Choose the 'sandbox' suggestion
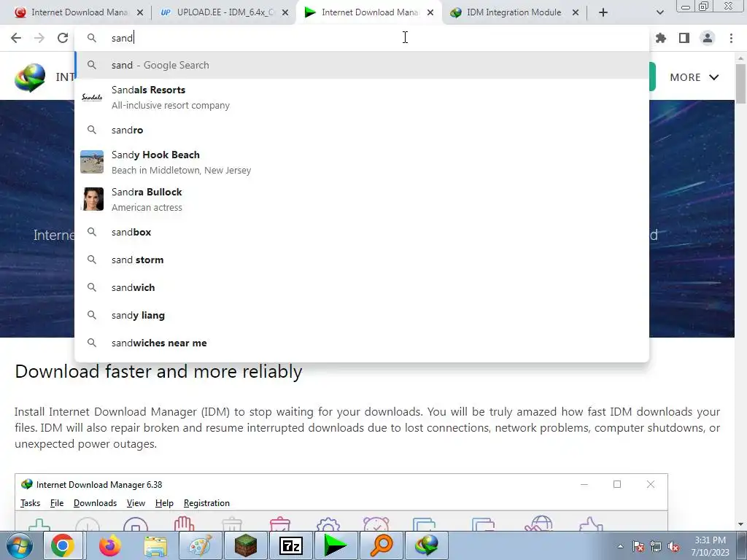 point(362,233)
